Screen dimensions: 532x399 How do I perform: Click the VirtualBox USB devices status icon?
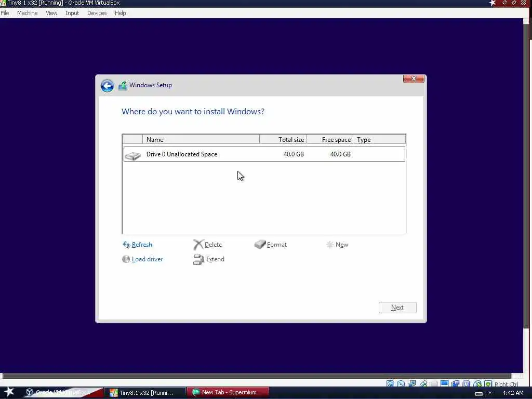(424, 383)
